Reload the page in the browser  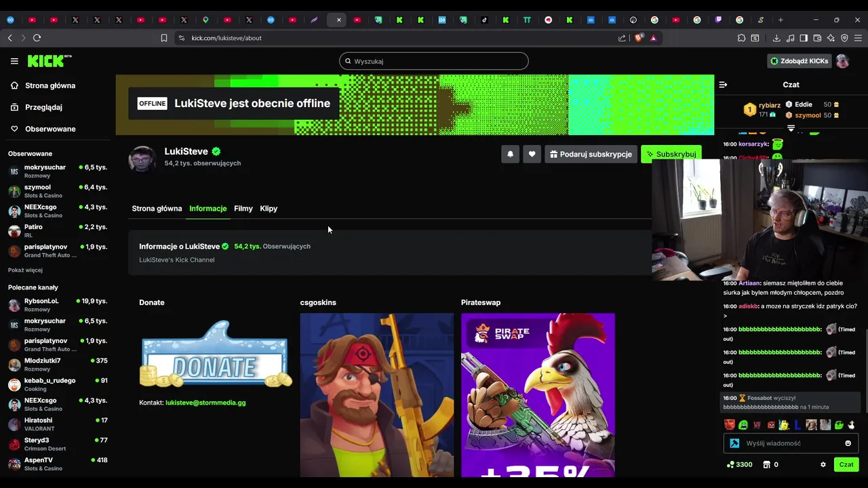tap(37, 38)
